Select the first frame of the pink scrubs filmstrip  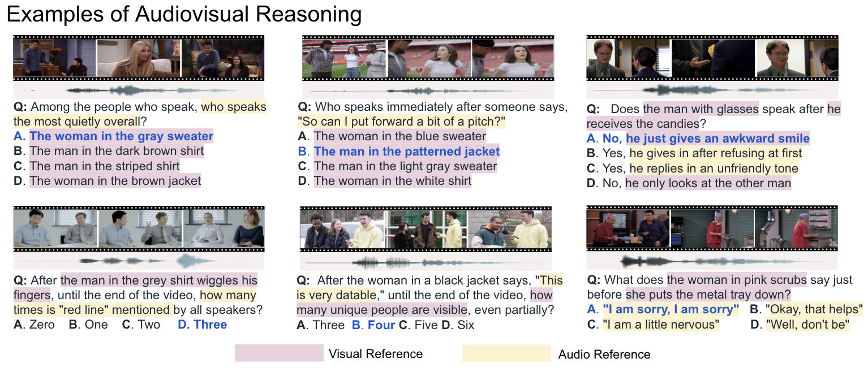[x=628, y=228]
